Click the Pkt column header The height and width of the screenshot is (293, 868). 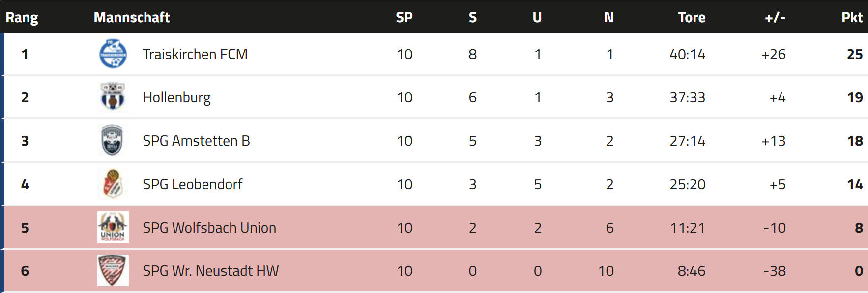(852, 18)
